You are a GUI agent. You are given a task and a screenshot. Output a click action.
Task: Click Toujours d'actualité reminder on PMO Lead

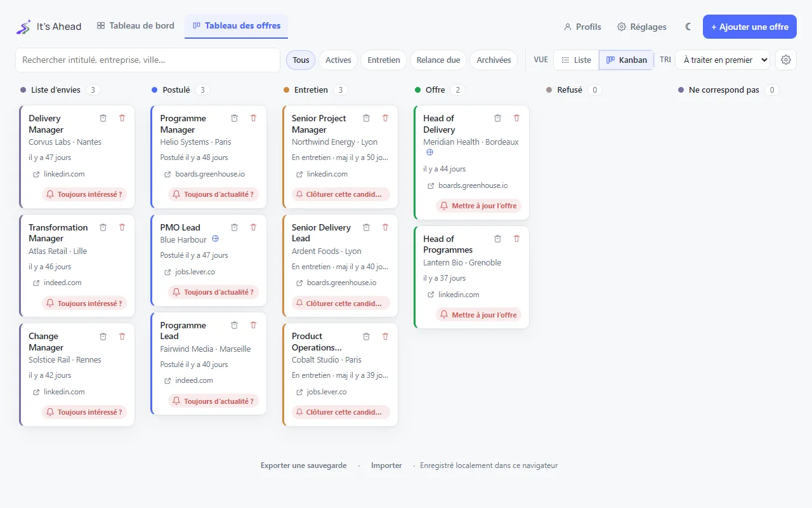coord(214,292)
